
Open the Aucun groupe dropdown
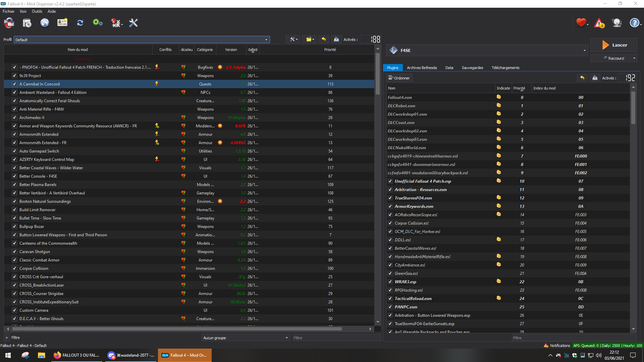pyautogui.click(x=246, y=338)
